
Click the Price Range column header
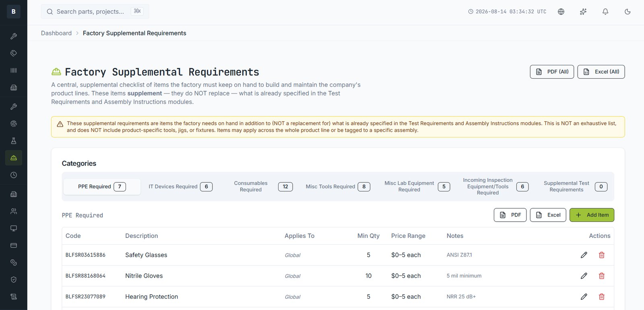tap(408, 236)
